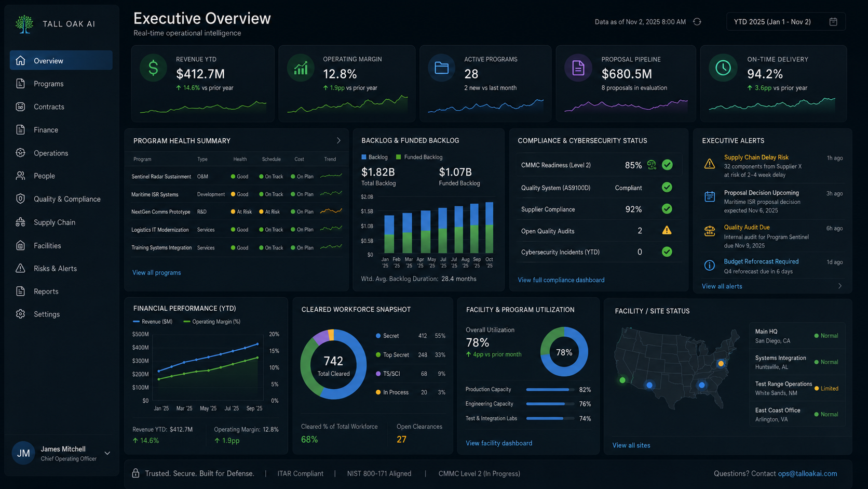Open View facility dashboard link
Image resolution: width=868 pixels, height=489 pixels.
(x=499, y=443)
